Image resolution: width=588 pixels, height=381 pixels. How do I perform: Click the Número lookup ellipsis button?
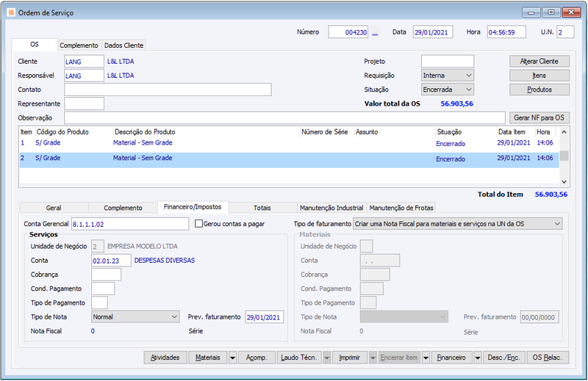click(x=375, y=32)
